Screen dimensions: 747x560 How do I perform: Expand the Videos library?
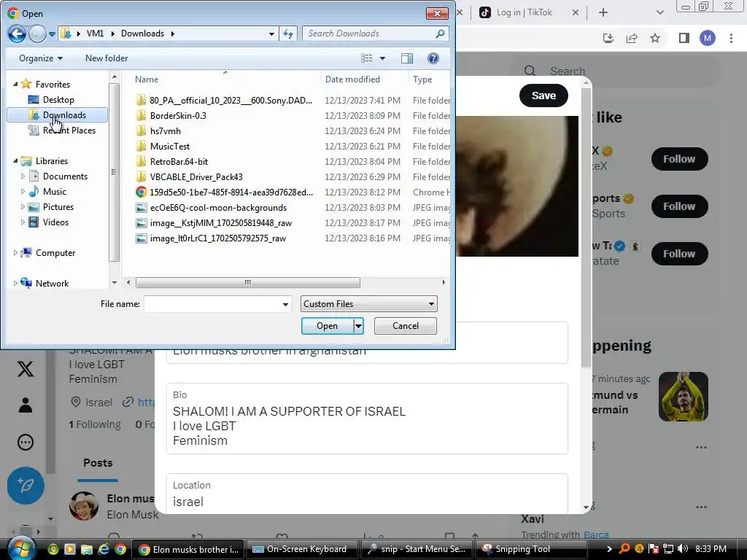point(23,222)
